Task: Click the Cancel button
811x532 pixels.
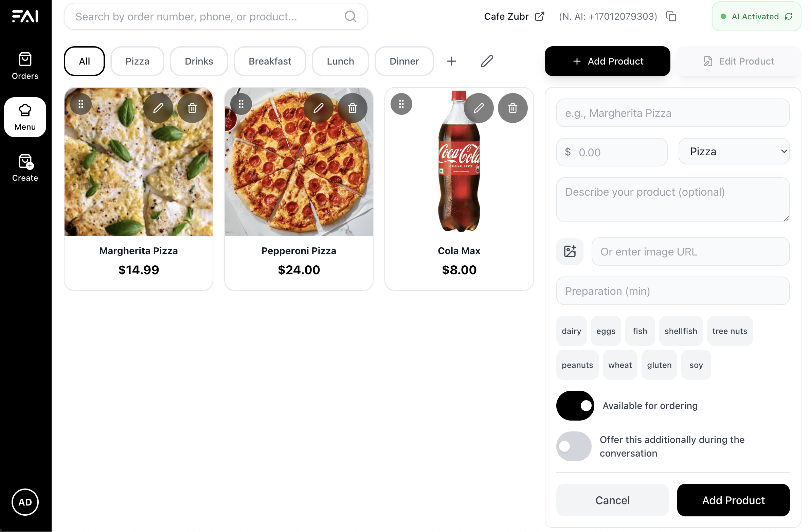Action: click(612, 500)
